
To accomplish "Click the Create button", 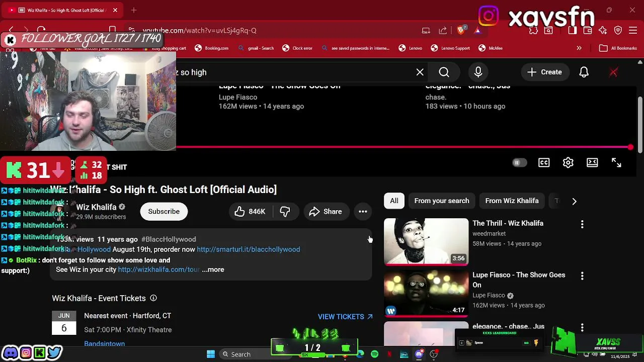I will pos(545,72).
